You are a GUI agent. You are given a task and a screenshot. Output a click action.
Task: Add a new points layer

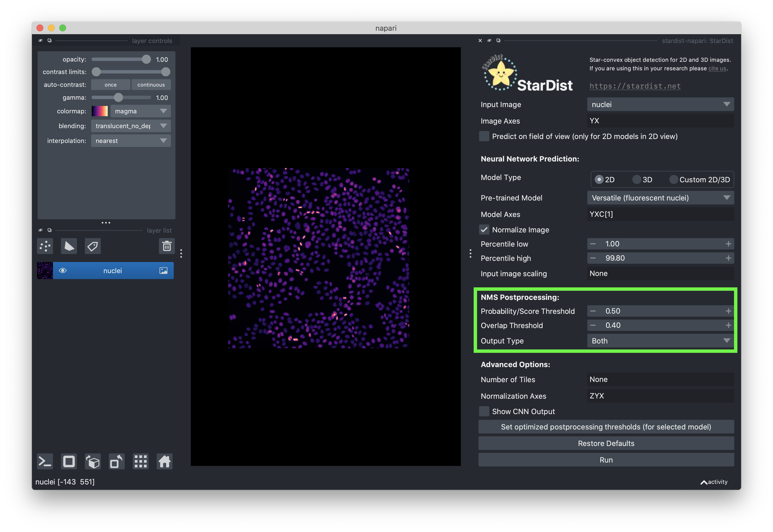click(45, 246)
